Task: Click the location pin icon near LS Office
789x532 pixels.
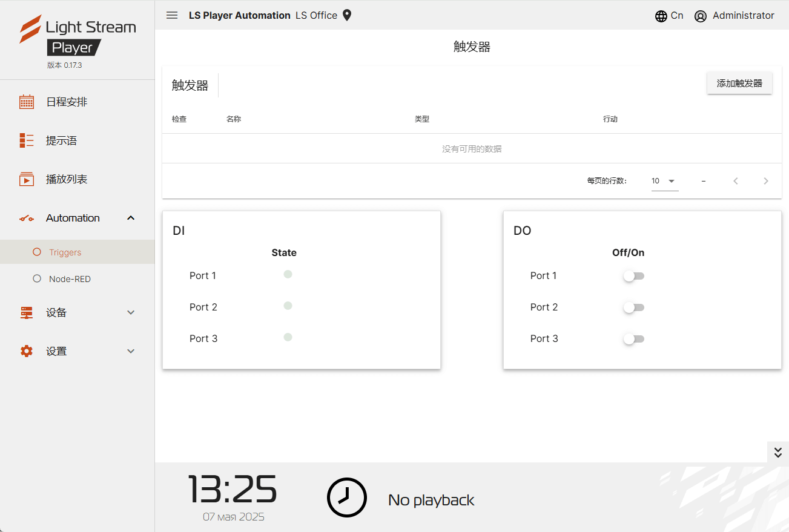Action: coord(347,15)
